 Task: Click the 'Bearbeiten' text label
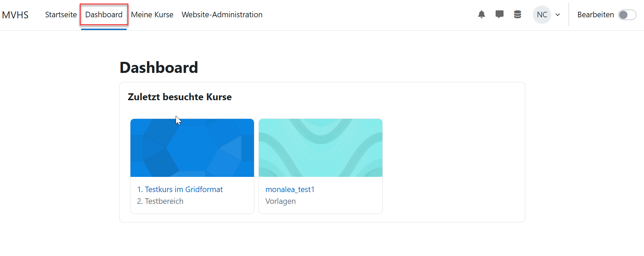tap(595, 15)
